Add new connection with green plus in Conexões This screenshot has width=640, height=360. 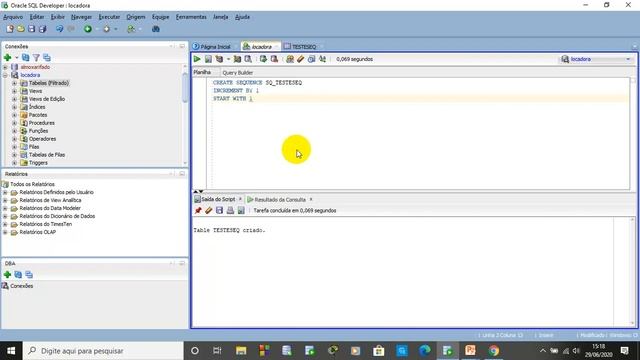[x=7, y=58]
